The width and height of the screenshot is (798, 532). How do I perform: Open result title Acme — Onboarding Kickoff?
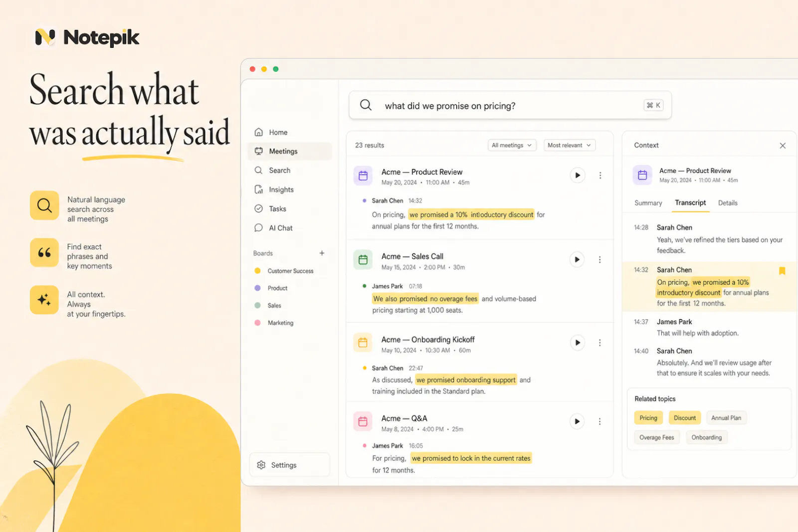pos(428,340)
